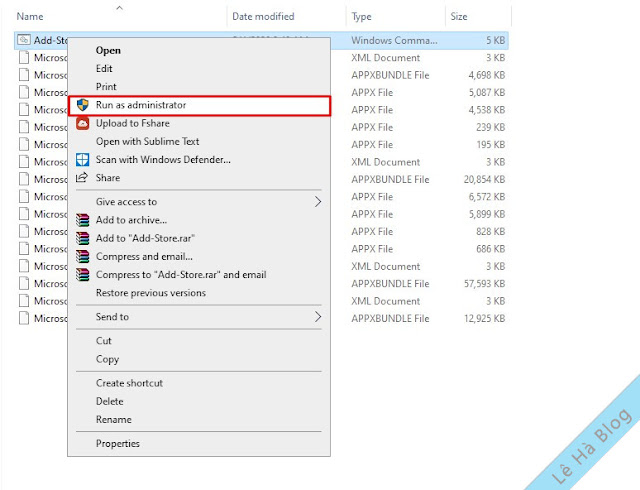Click file icon in the 4,698 KB row
The height and width of the screenshot is (490, 640).
coord(24,75)
